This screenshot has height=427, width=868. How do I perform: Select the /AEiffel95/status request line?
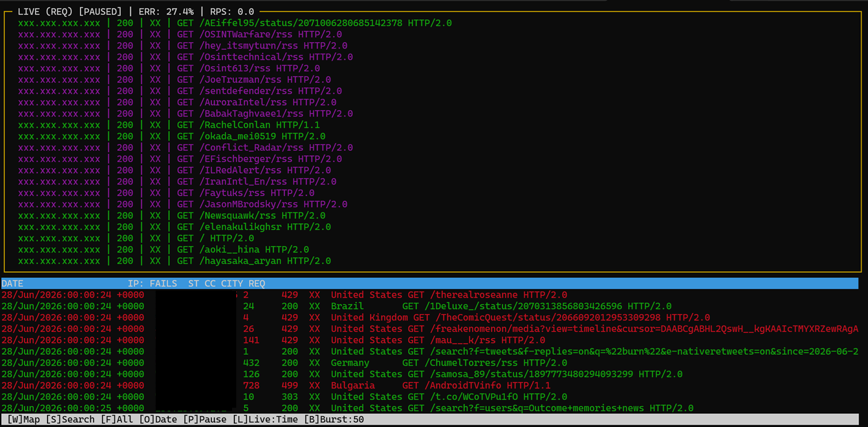tap(235, 23)
